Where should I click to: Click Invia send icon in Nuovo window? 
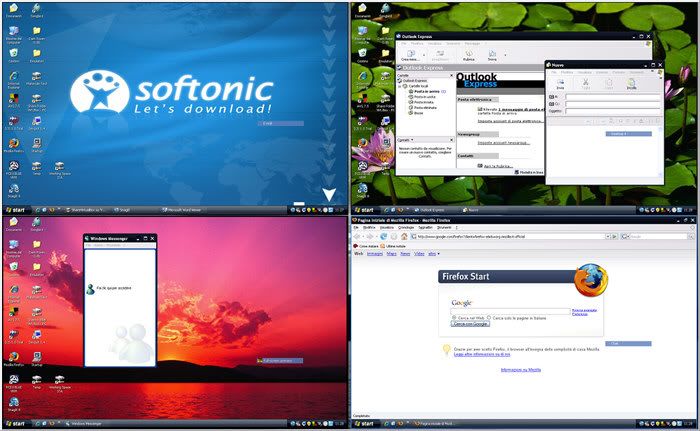point(560,85)
